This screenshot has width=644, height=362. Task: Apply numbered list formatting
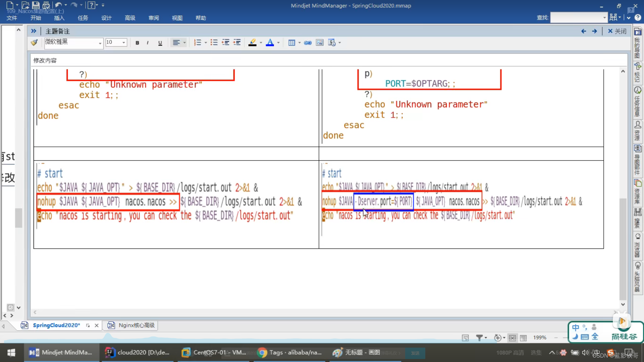(198, 43)
